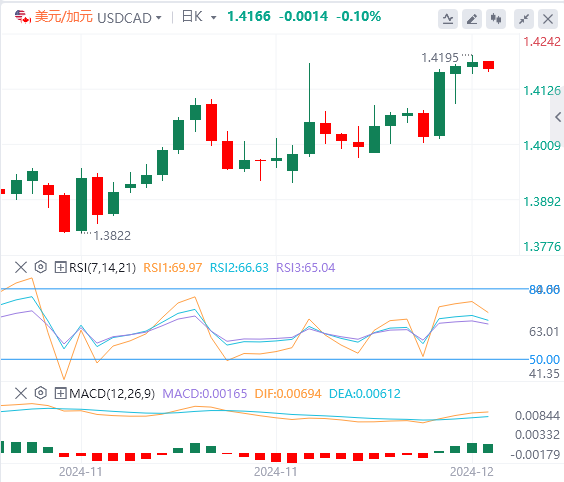Click the RSI(7,14,21) indicator label
The width and height of the screenshot is (564, 482).
click(103, 268)
